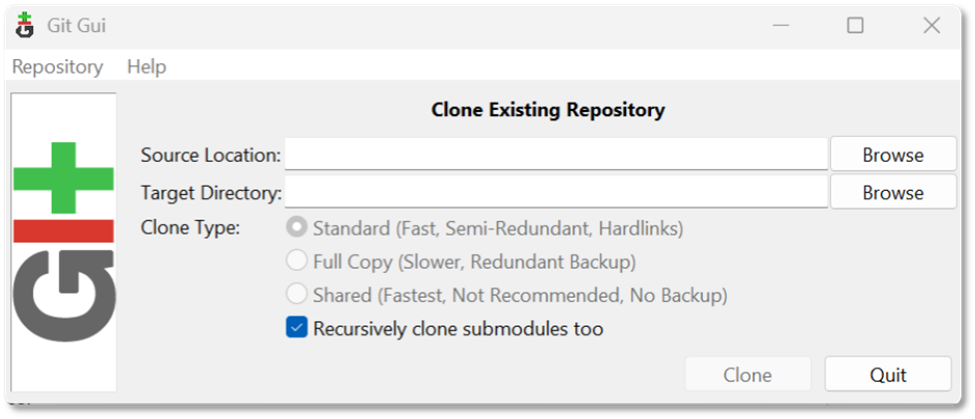Choose Full Copy clone type
The height and width of the screenshot is (419, 975).
(297, 262)
